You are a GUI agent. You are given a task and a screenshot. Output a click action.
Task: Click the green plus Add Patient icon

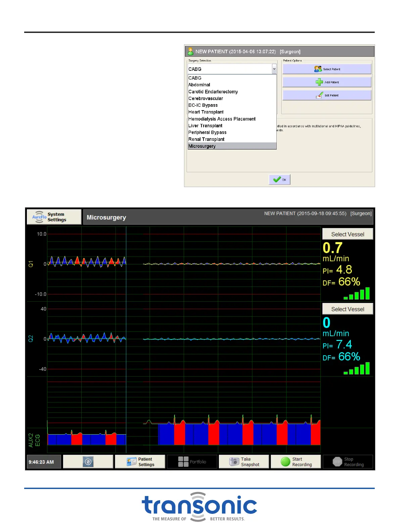[x=319, y=82]
